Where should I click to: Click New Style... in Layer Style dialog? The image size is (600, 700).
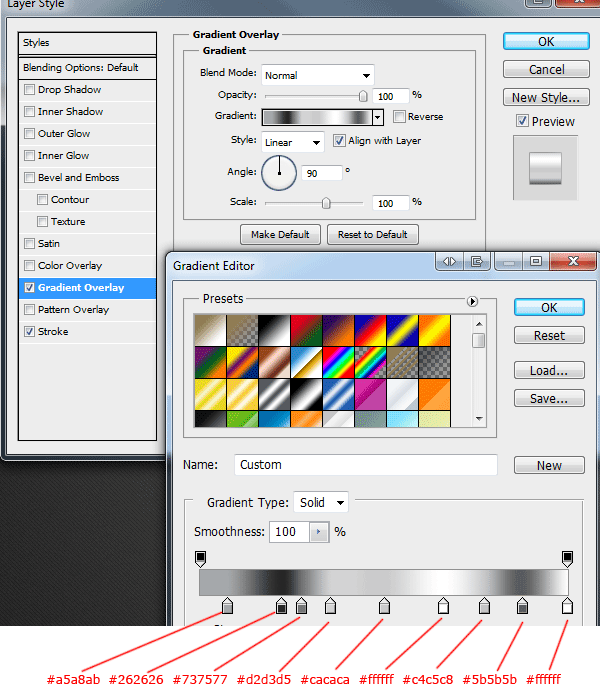546,97
